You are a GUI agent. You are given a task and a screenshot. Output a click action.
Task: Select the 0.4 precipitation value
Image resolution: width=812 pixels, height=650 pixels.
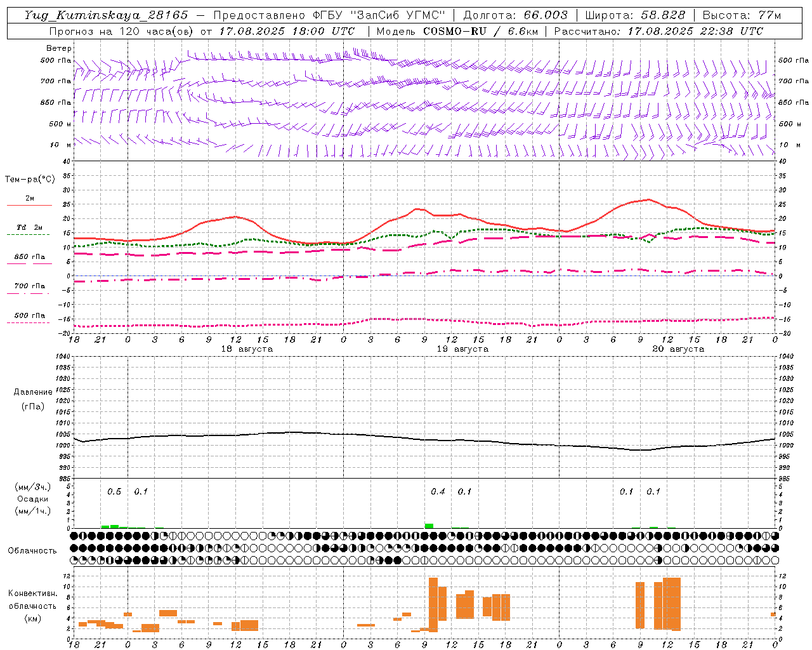click(438, 491)
